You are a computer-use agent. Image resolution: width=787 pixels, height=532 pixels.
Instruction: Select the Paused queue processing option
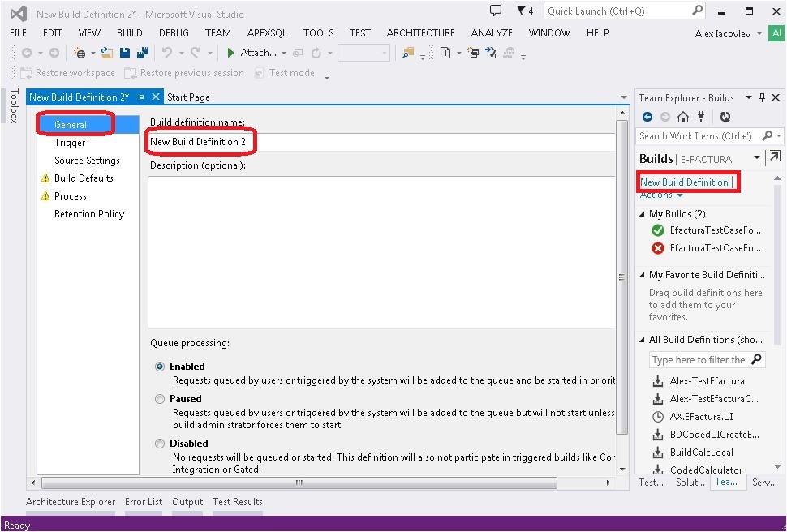tap(160, 399)
